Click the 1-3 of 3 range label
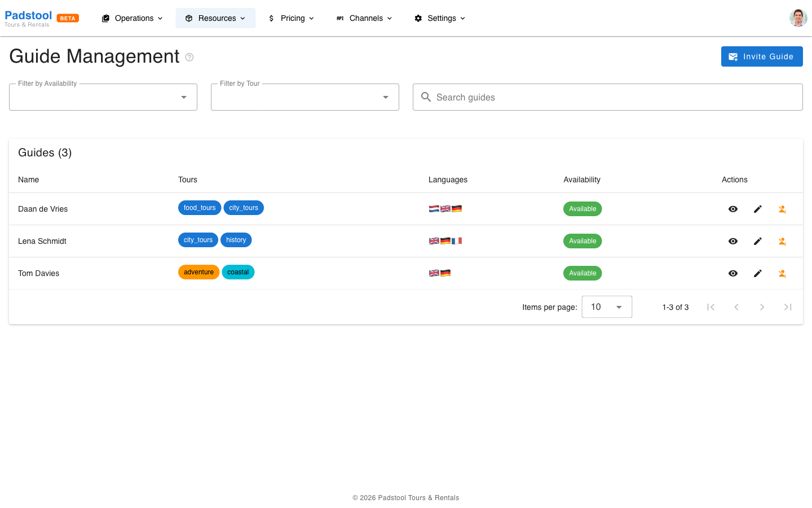812x508 pixels. (x=676, y=307)
